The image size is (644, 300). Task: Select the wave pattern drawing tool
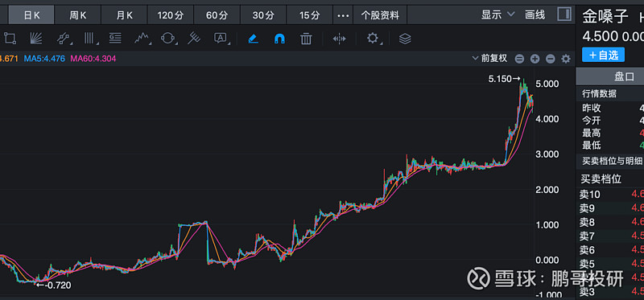[142, 39]
